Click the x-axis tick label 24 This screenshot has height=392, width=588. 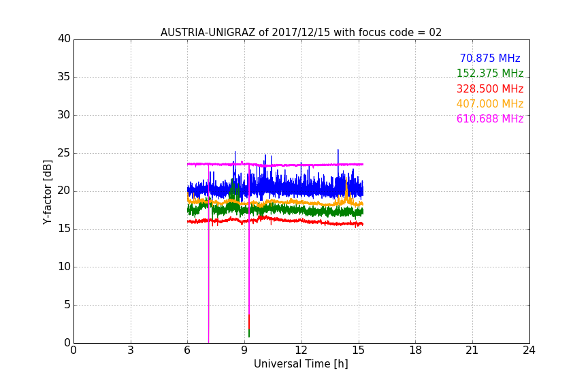coord(529,350)
